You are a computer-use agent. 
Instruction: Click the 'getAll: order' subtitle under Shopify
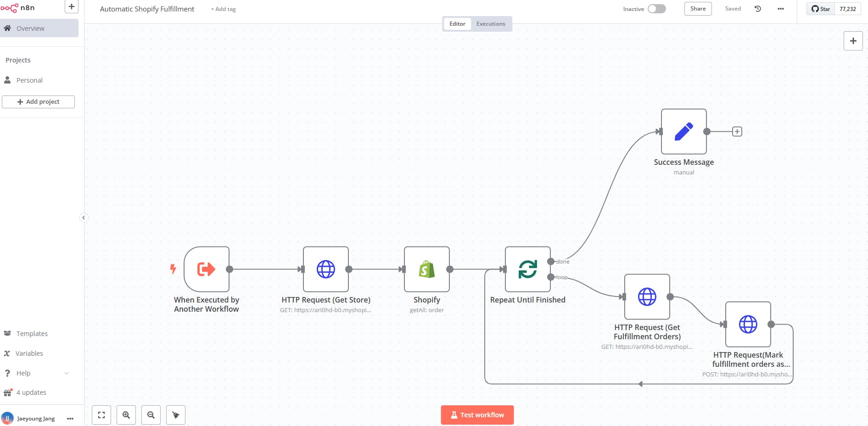(x=427, y=310)
